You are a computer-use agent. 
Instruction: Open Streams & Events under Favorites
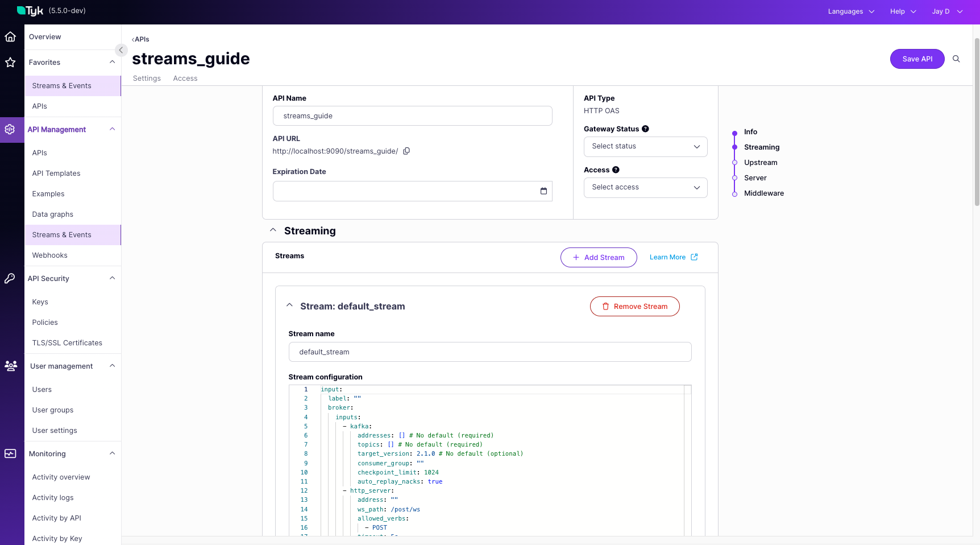(x=73, y=86)
